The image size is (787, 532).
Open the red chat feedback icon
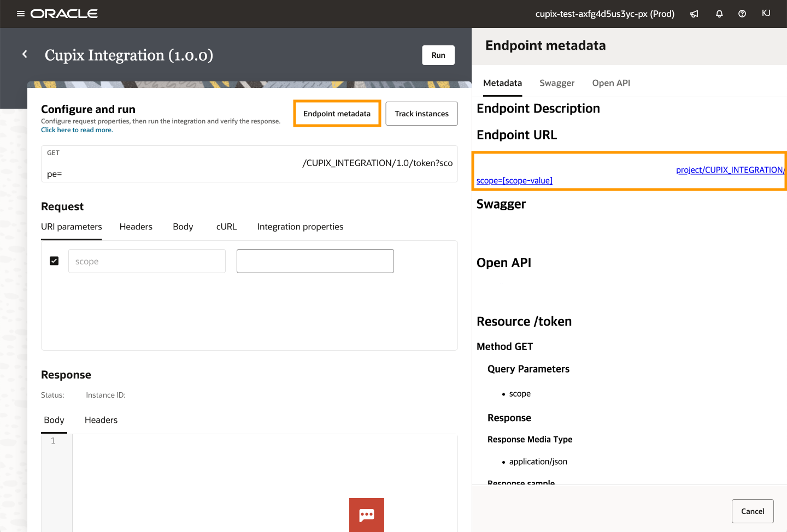coord(367,515)
